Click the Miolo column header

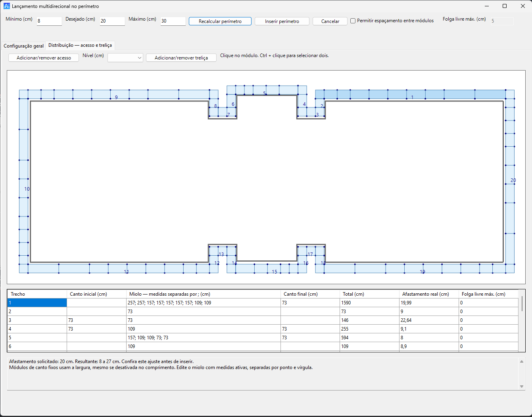[204, 294]
